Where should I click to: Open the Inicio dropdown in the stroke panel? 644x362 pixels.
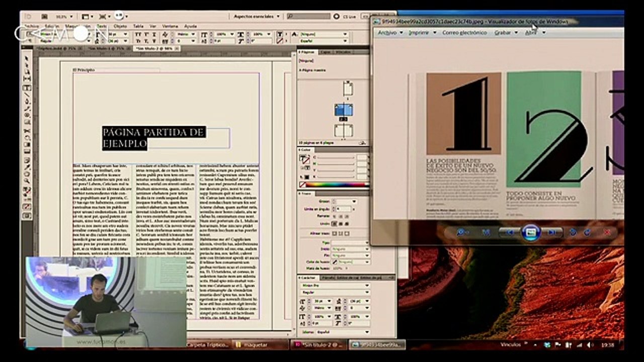[x=350, y=249]
